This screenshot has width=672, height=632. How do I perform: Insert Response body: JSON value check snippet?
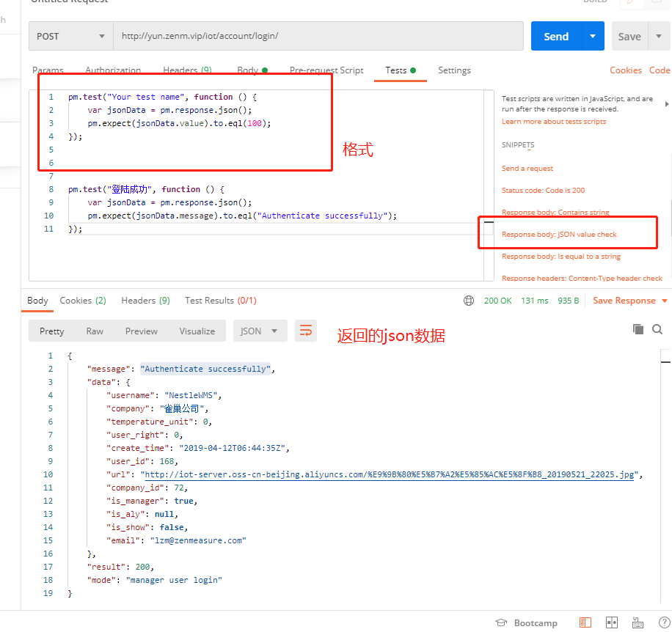559,234
